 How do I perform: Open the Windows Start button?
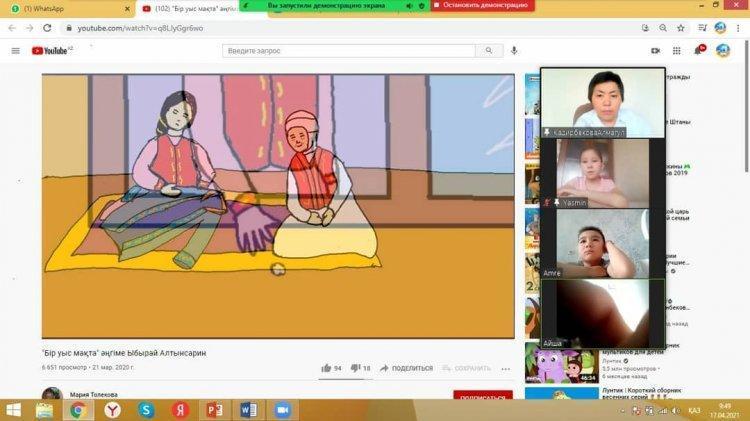coord(13,410)
